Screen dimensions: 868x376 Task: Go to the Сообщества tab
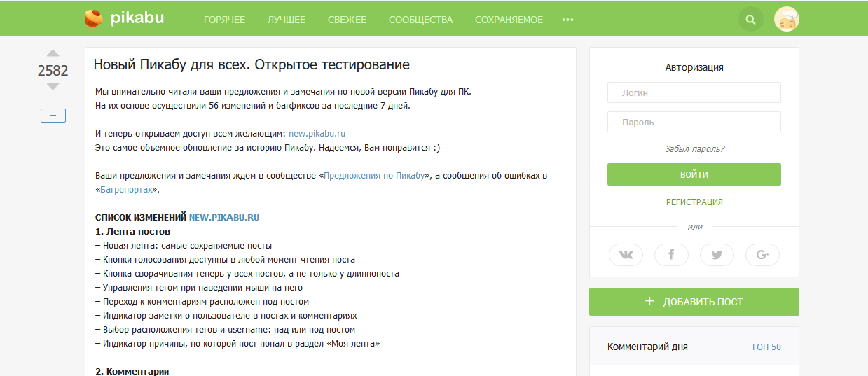click(x=420, y=20)
